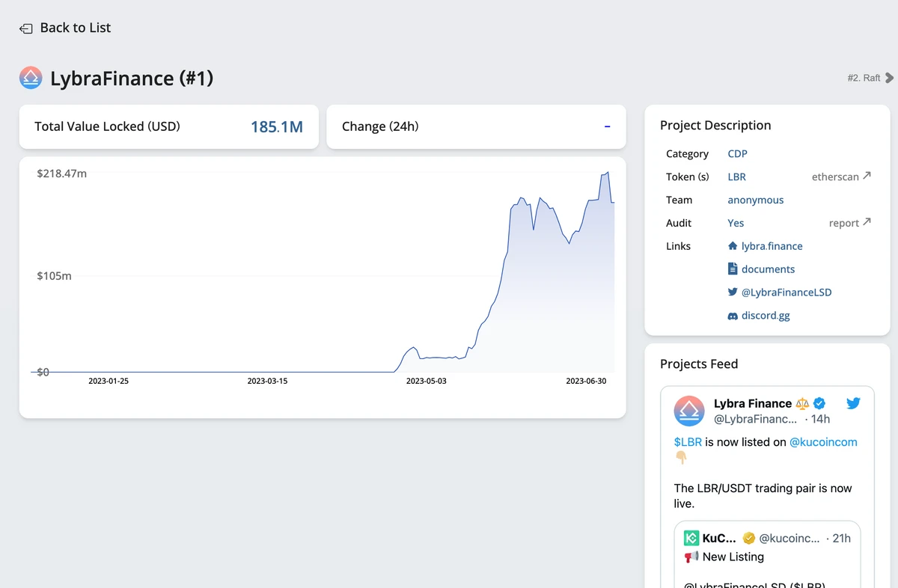Click the 2023-01-25 date label on chart

[109, 381]
